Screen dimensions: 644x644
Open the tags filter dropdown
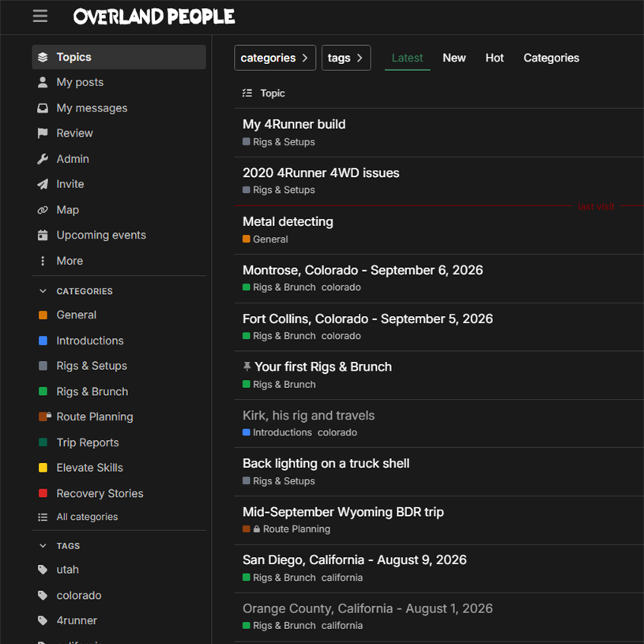tap(346, 58)
